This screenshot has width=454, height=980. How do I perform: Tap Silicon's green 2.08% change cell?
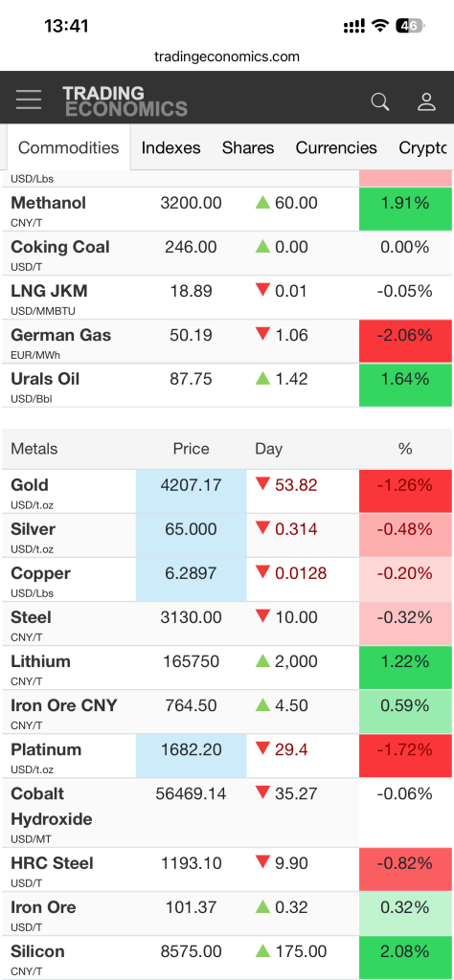[x=405, y=951]
